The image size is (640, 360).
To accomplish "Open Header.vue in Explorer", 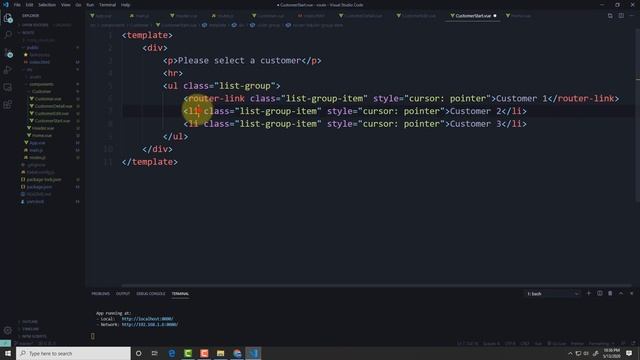I will click(x=43, y=128).
